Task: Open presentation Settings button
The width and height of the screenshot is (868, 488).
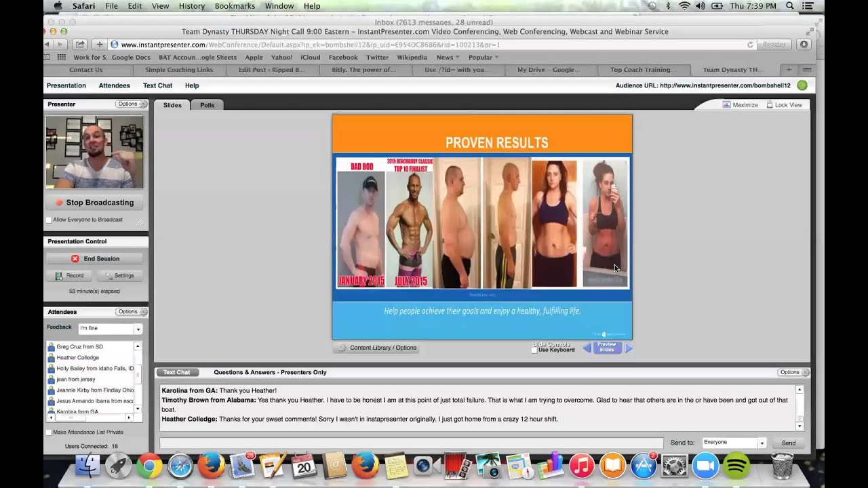Action: pyautogui.click(x=119, y=276)
